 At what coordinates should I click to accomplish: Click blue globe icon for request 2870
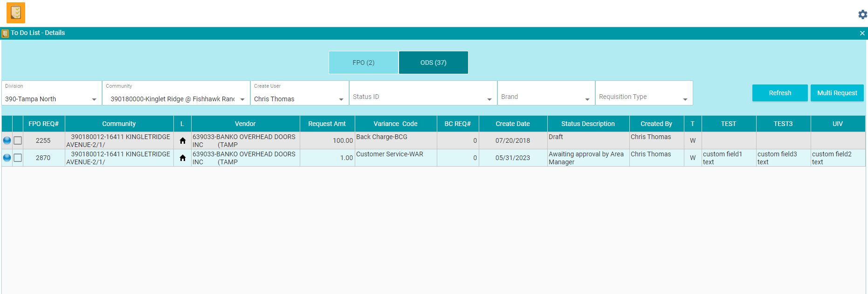pos(7,158)
